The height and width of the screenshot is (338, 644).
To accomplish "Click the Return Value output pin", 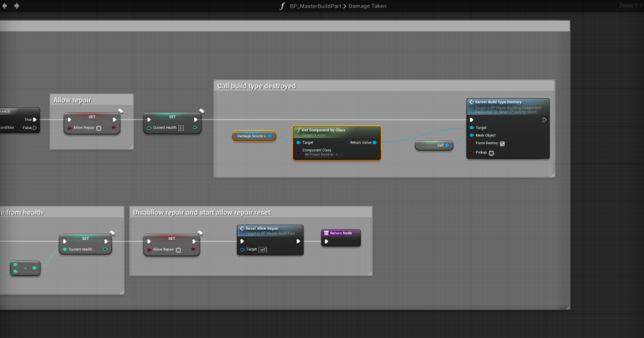I will click(x=374, y=143).
